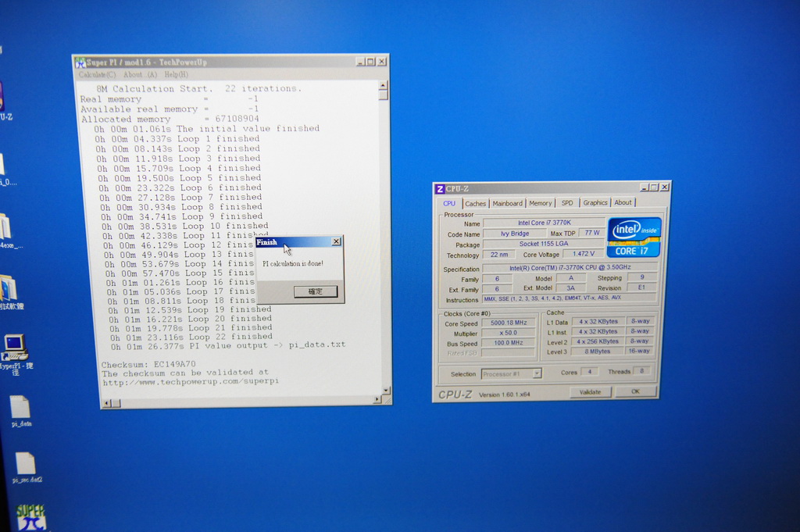Open the About tab in CPU-Z
The image size is (800, 532).
pyautogui.click(x=623, y=202)
